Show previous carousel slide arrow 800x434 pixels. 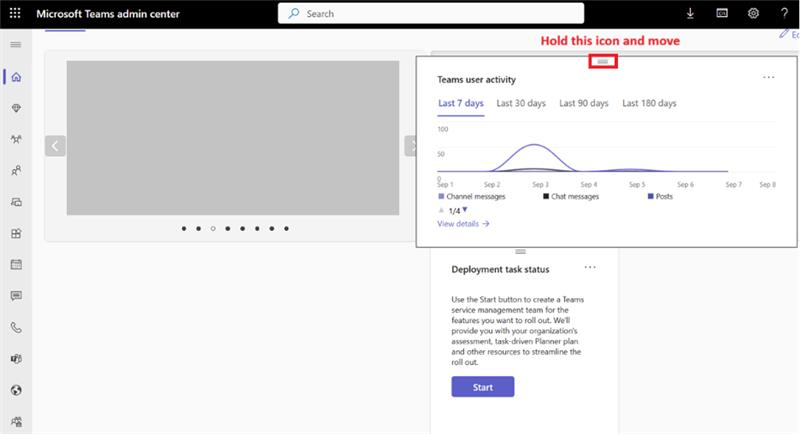point(55,146)
